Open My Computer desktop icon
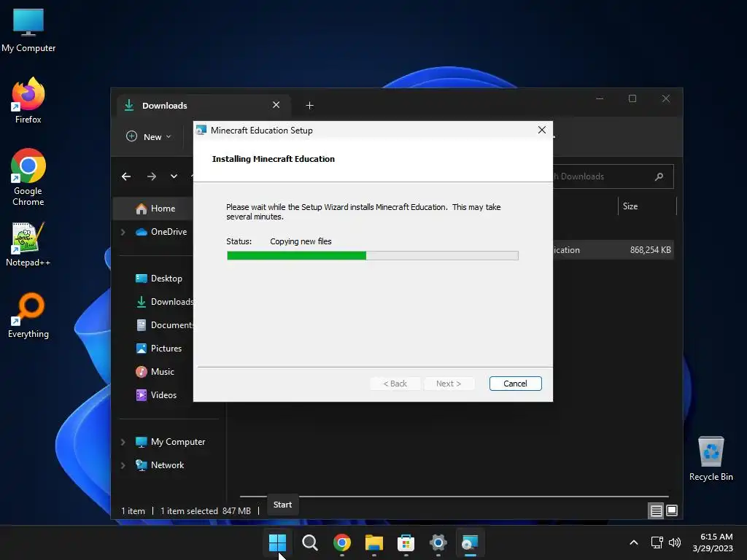 [28, 29]
